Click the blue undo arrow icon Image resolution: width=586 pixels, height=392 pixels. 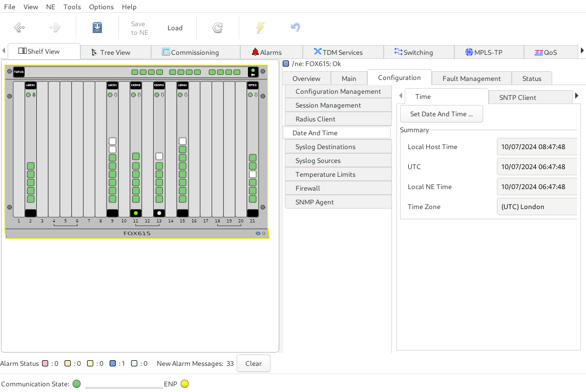point(295,28)
